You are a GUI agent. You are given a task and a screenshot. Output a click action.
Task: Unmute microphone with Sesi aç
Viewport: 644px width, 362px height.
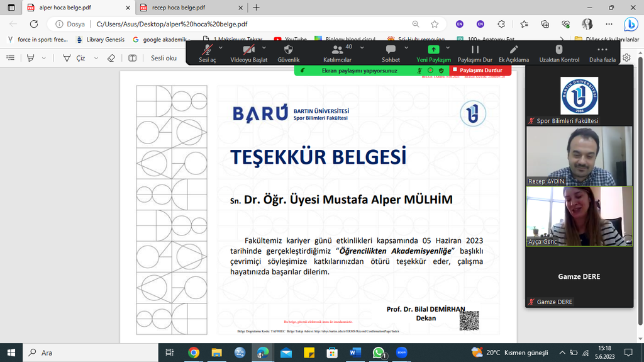pyautogui.click(x=207, y=50)
